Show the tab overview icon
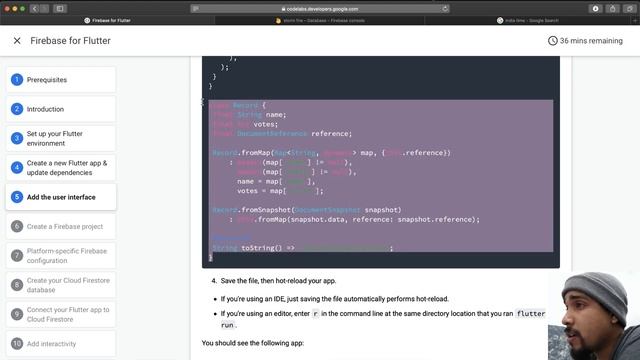640x360 pixels. point(629,9)
